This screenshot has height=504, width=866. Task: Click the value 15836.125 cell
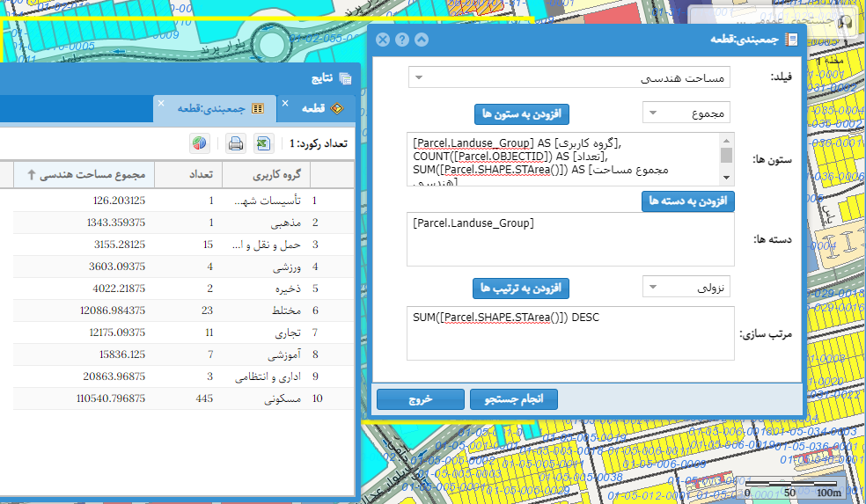[x=84, y=354]
